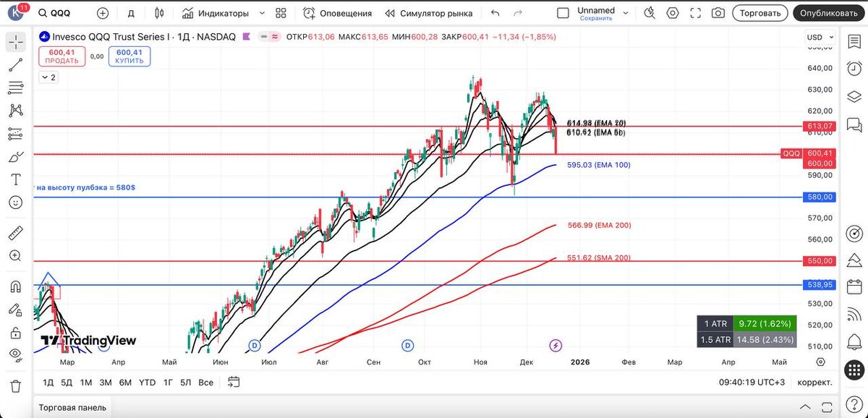
Task: Switch to the 6М time range
Action: coord(125,382)
